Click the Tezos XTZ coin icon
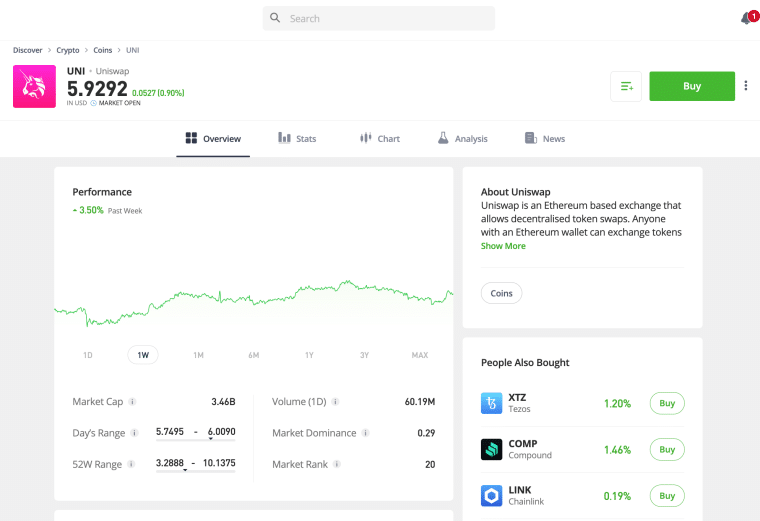 pyautogui.click(x=491, y=403)
